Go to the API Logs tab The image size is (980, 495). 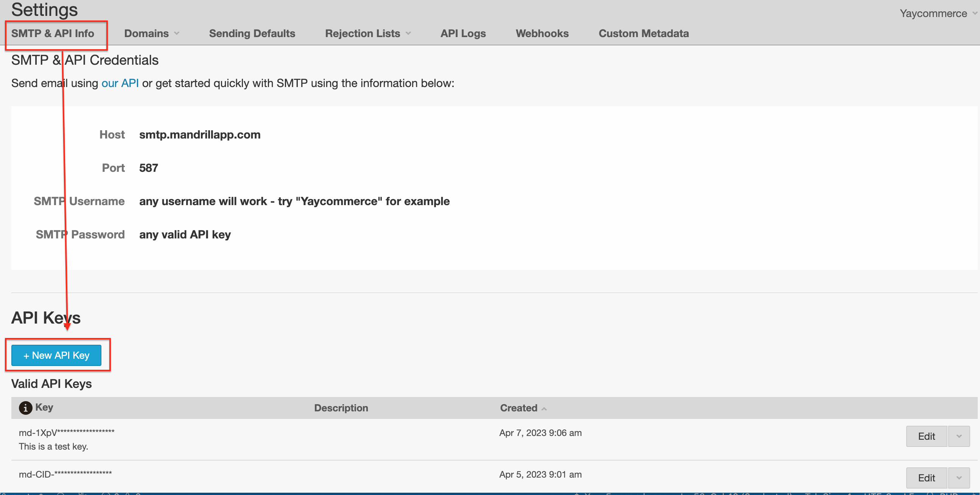tap(463, 33)
